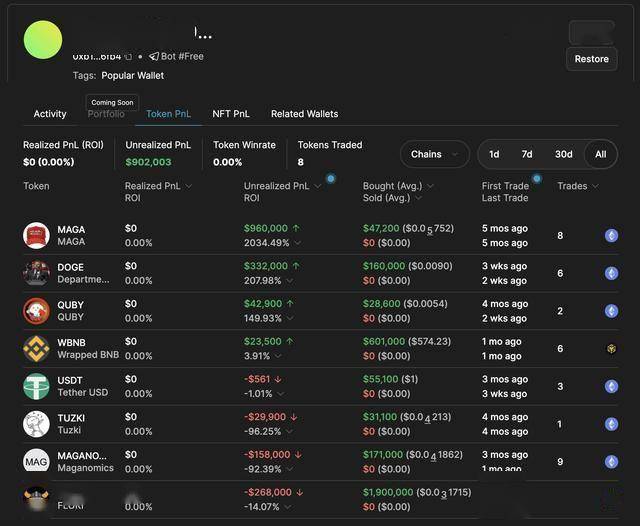Click the Popular Wallet tag
The image size is (640, 526).
tap(133, 75)
